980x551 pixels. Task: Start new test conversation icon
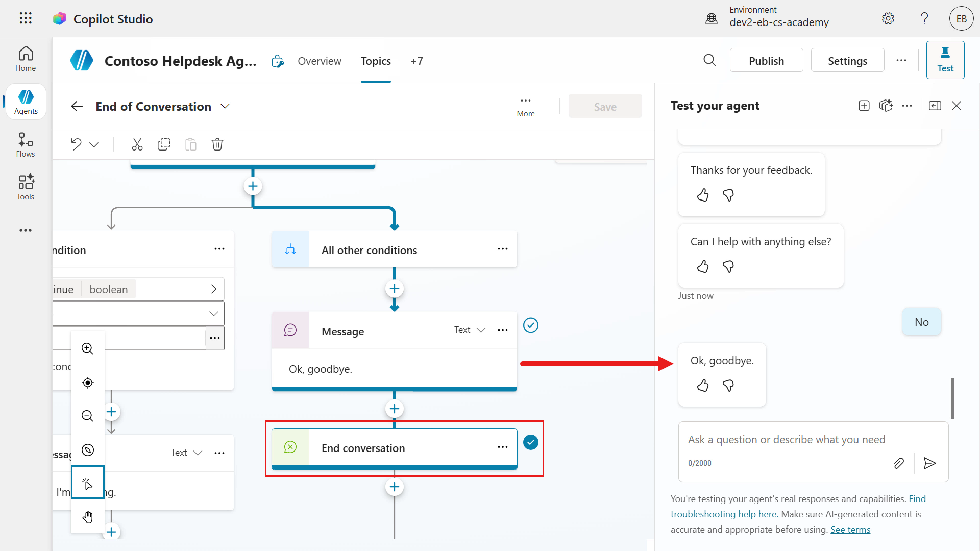864,106
